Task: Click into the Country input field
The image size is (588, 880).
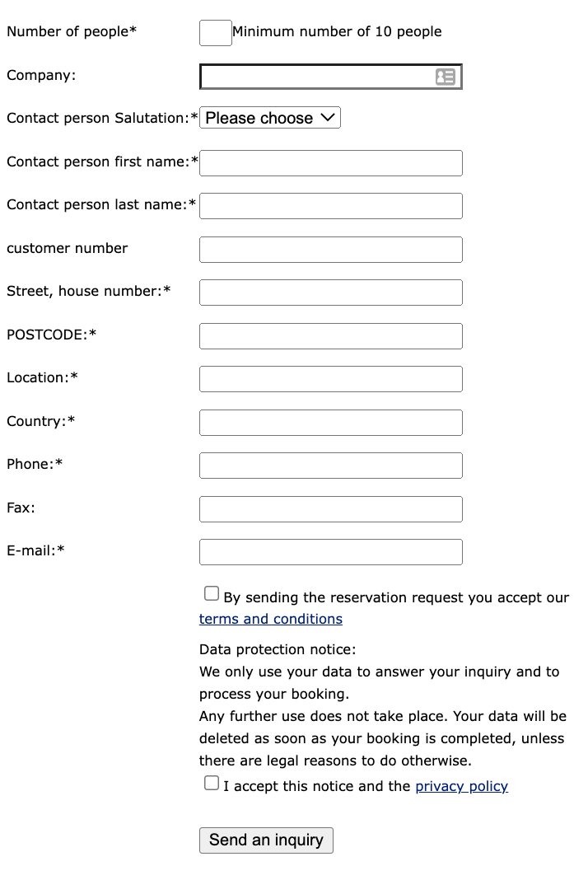Action: tap(331, 423)
